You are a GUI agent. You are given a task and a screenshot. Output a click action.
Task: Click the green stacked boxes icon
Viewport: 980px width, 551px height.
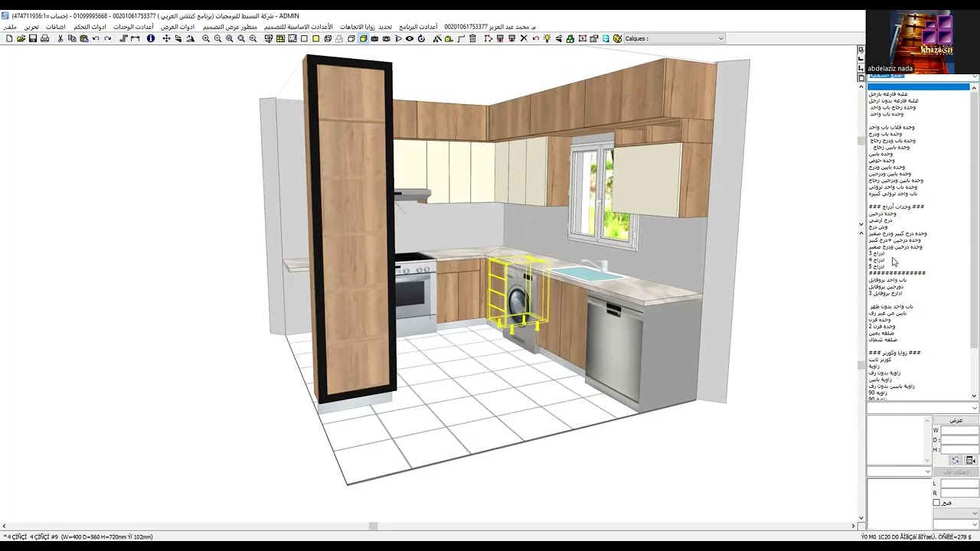tap(570, 38)
